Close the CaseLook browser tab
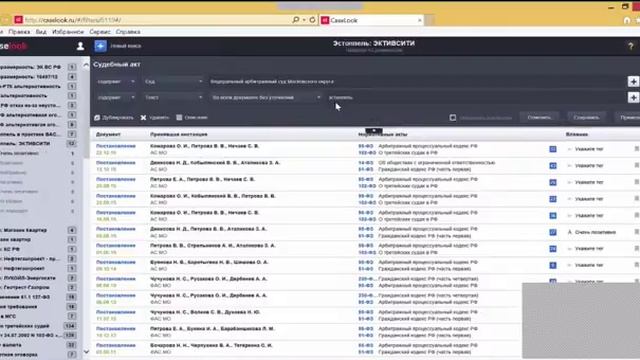 420,20
